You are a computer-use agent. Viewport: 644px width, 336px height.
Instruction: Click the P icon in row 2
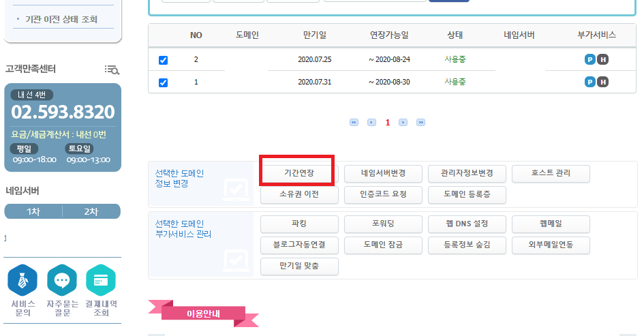click(589, 59)
